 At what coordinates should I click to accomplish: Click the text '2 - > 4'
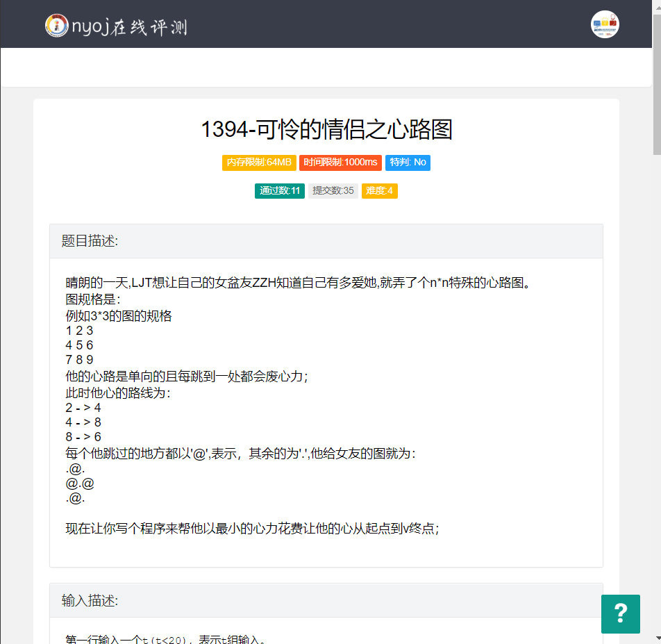83,408
